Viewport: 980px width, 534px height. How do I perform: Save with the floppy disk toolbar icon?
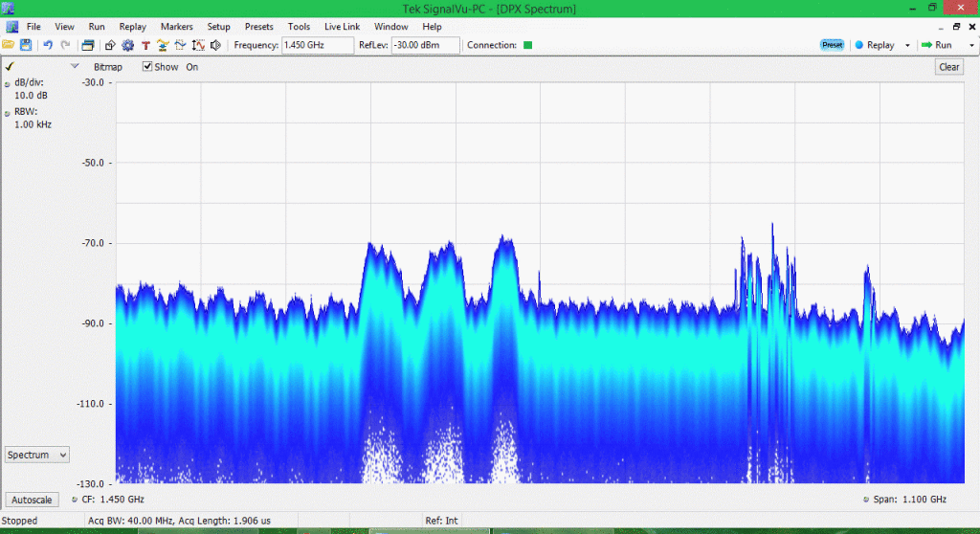tap(26, 45)
